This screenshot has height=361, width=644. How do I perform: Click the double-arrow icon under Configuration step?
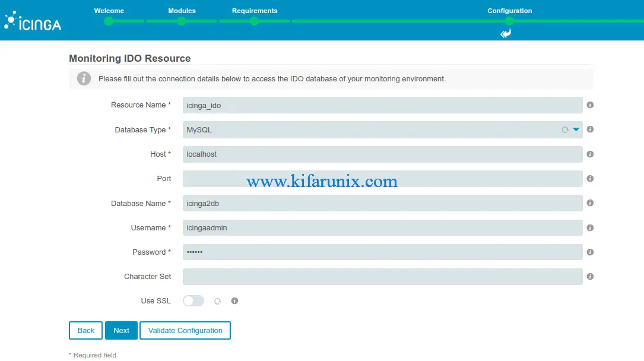coord(506,33)
